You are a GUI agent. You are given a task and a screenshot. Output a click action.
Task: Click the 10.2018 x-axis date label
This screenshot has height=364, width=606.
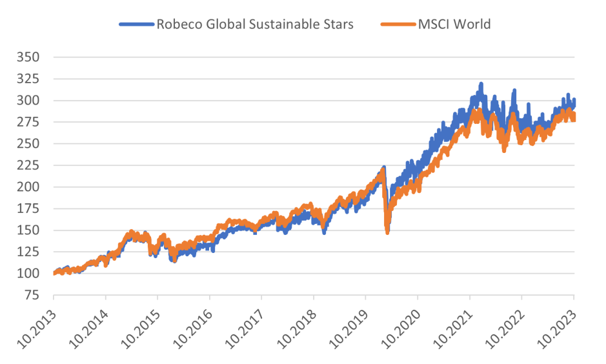[297, 329]
